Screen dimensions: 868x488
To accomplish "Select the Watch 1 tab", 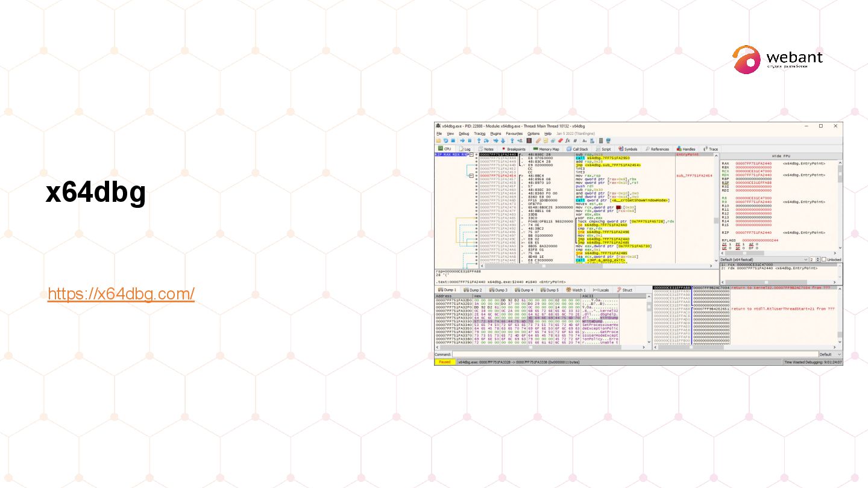I will click(576, 290).
